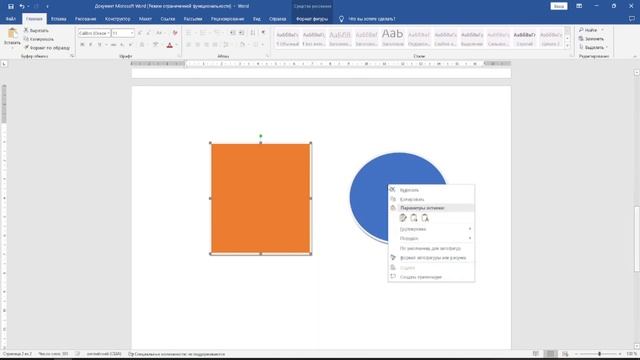Toggle Italic formatting button
Image resolution: width=640 pixels, height=360 pixels.
(91, 45)
